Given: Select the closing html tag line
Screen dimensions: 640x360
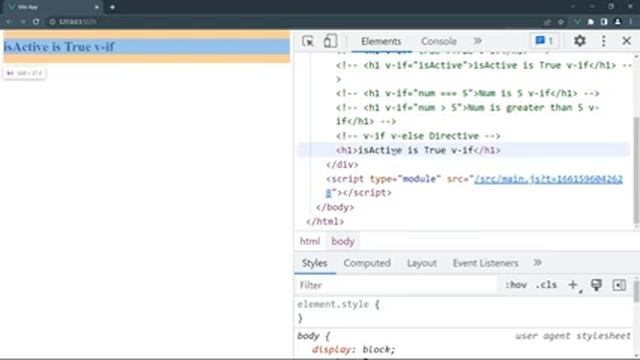Looking at the screenshot, I should coord(325,222).
